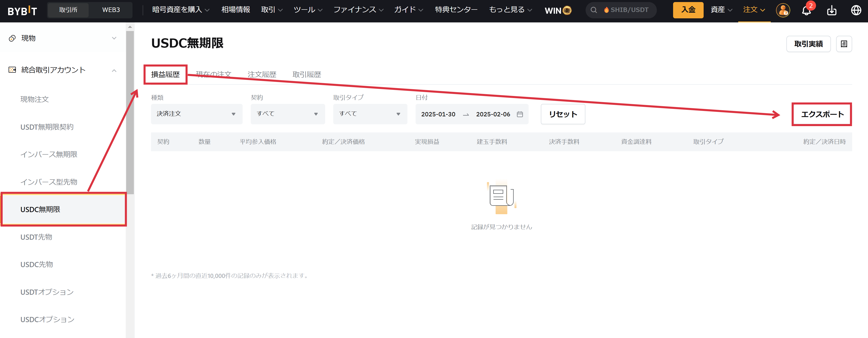Select the 取引履歴 tab

pos(307,74)
